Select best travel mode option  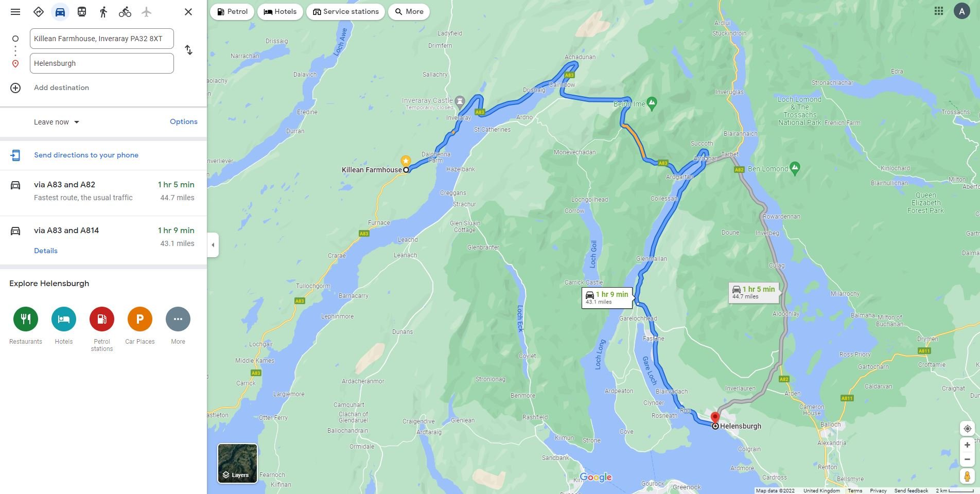point(39,12)
